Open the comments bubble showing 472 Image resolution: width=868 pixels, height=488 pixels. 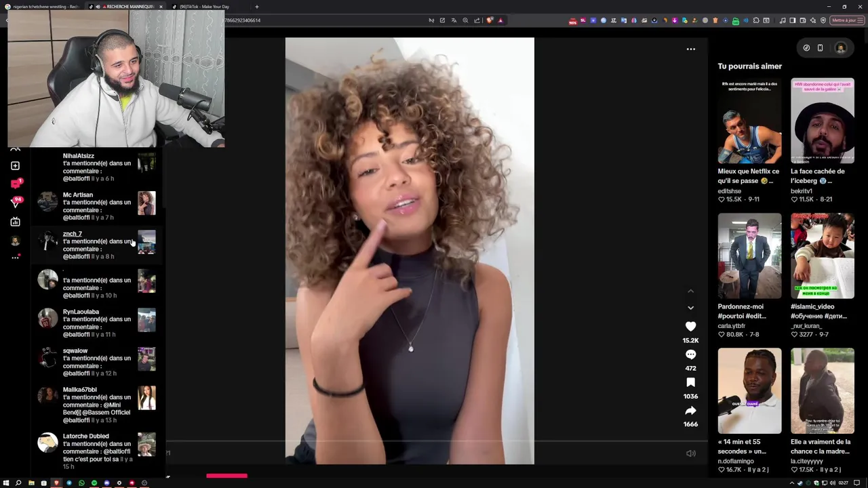pyautogui.click(x=690, y=354)
